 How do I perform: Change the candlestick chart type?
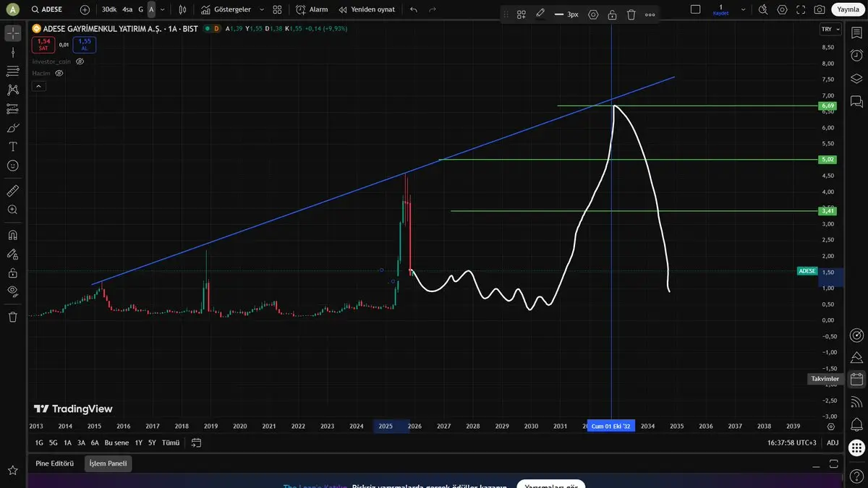[x=182, y=9]
